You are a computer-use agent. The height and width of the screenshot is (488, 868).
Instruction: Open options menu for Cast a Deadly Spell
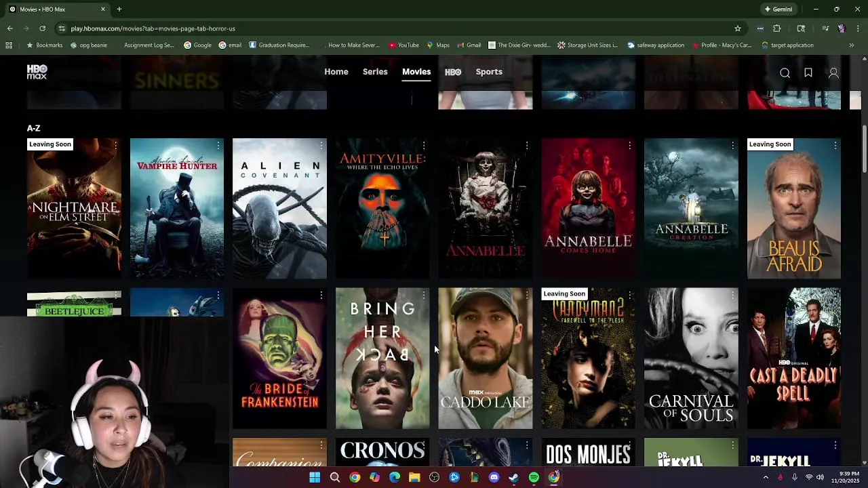835,295
